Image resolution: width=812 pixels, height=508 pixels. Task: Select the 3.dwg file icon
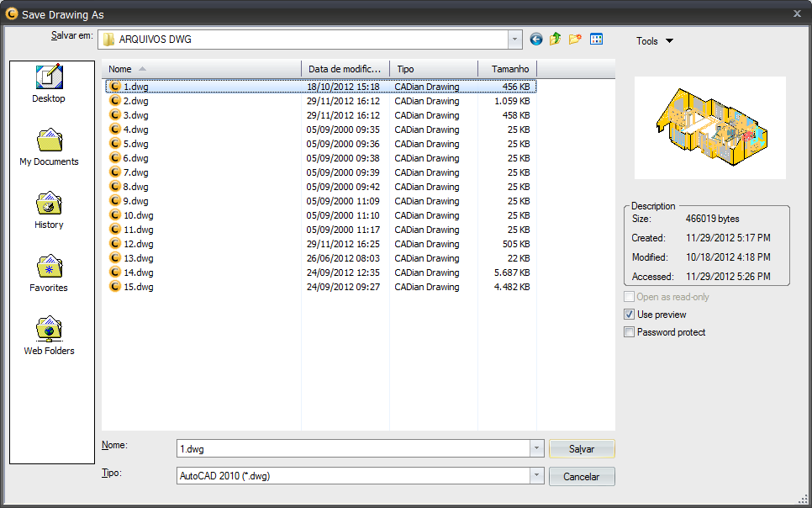[x=115, y=115]
